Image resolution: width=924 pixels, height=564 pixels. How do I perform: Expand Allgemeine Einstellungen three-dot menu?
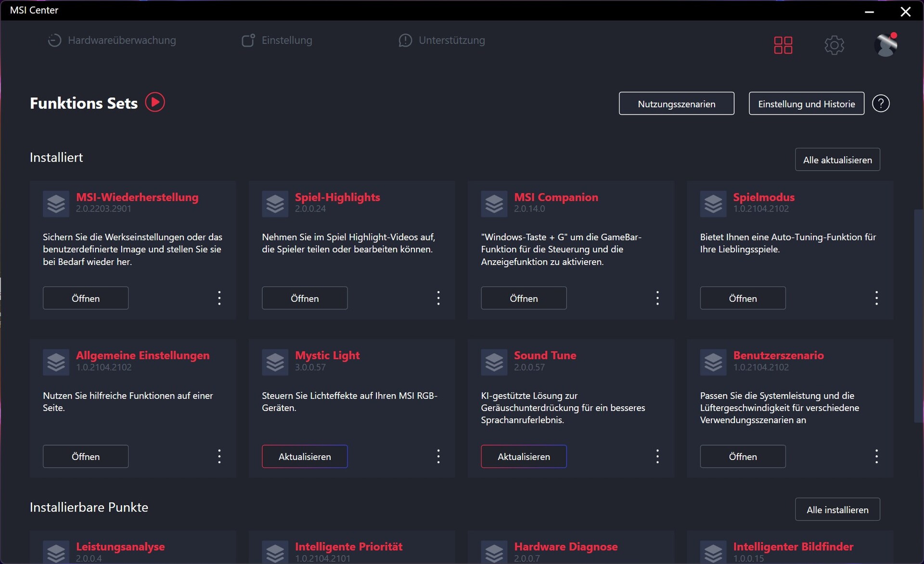click(x=219, y=456)
